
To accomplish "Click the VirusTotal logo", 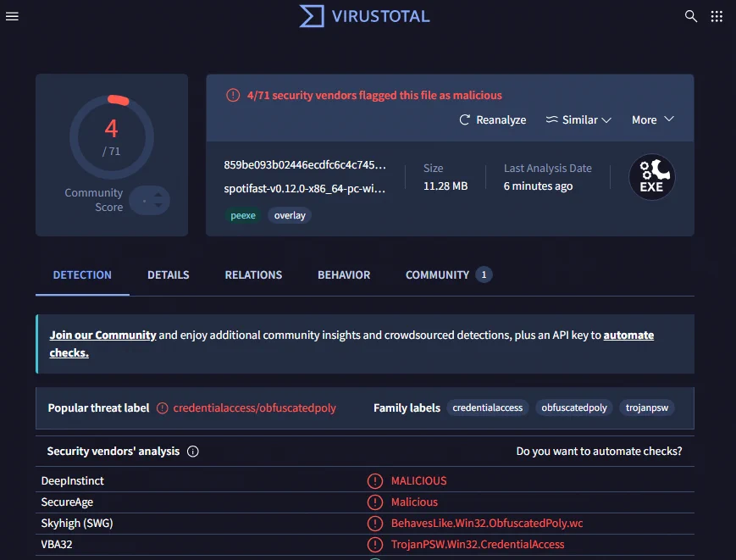I will click(x=365, y=16).
